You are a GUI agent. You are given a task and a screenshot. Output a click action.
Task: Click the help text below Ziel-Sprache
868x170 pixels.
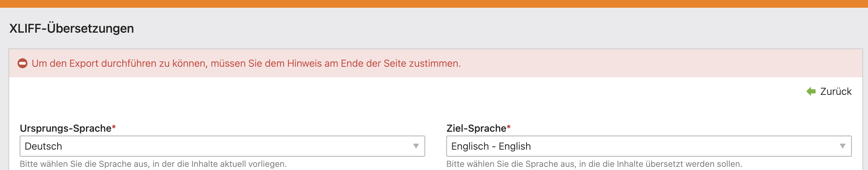pos(594,164)
